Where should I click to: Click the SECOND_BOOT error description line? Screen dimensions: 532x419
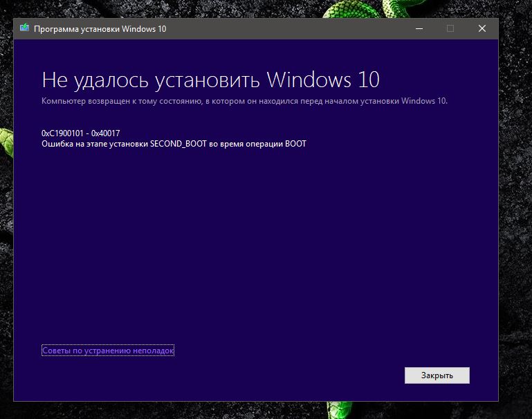pyautogui.click(x=174, y=144)
